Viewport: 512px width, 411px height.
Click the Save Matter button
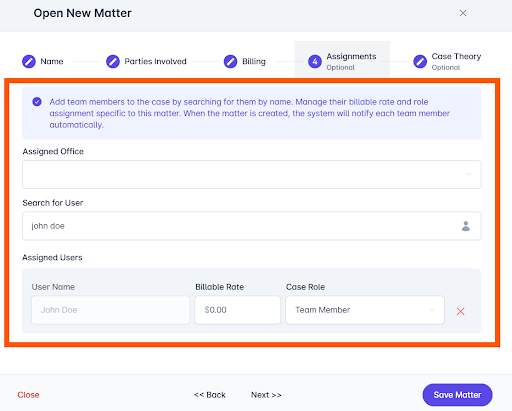coord(457,395)
